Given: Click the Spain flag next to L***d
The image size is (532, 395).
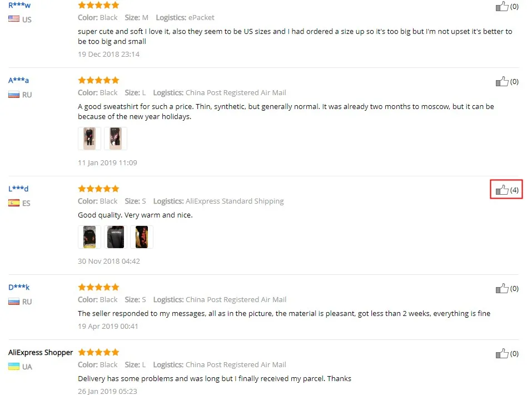Looking at the screenshot, I should click(x=14, y=203).
